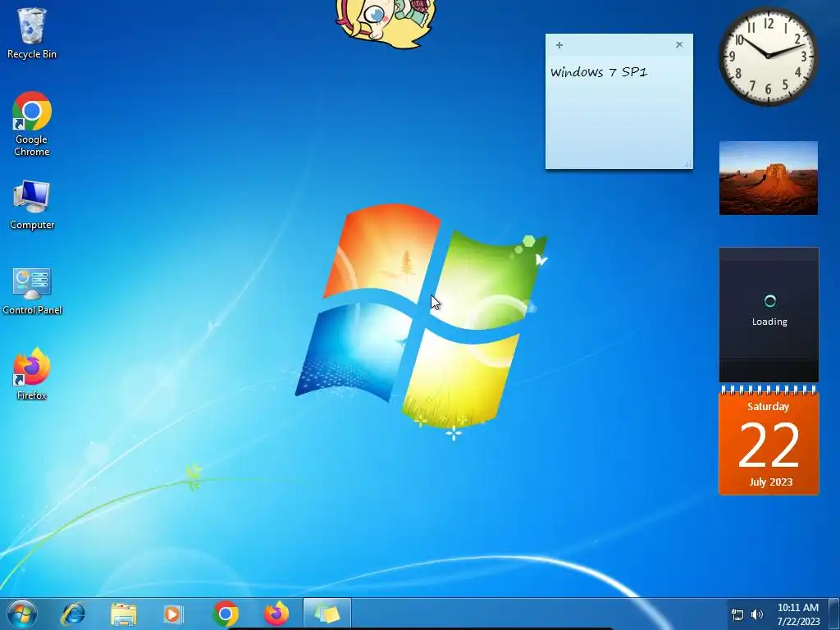840x630 pixels.
Task: Open the network status tray icon
Action: pyautogui.click(x=737, y=615)
